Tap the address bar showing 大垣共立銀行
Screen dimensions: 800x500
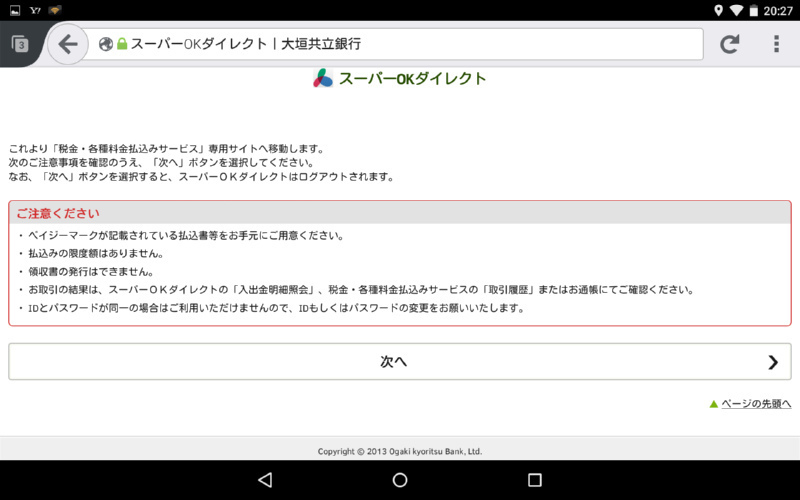(x=393, y=44)
